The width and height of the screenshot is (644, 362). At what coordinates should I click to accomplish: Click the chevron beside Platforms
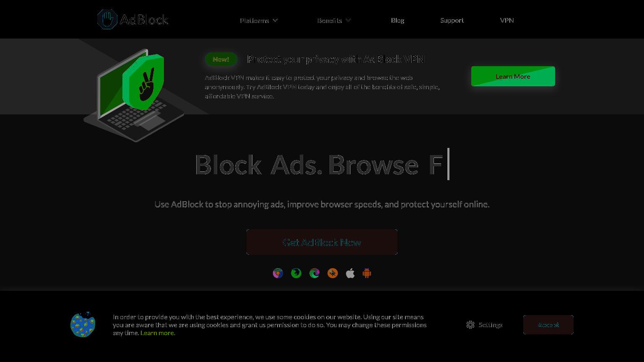point(275,20)
